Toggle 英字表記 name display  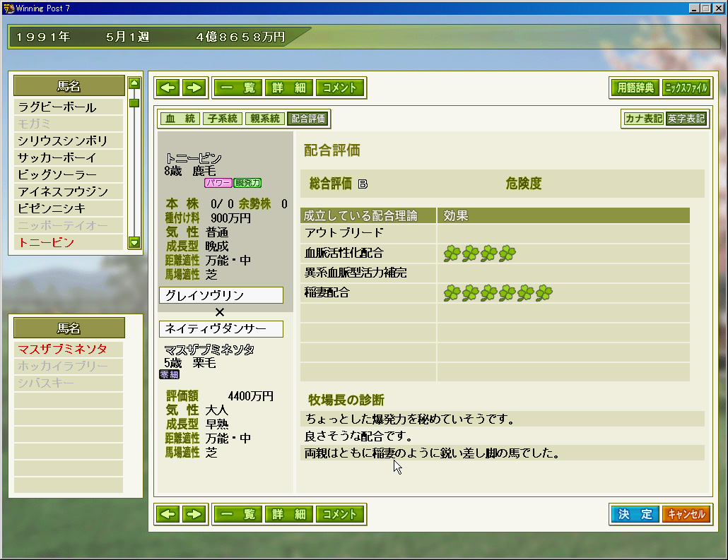[x=686, y=119]
